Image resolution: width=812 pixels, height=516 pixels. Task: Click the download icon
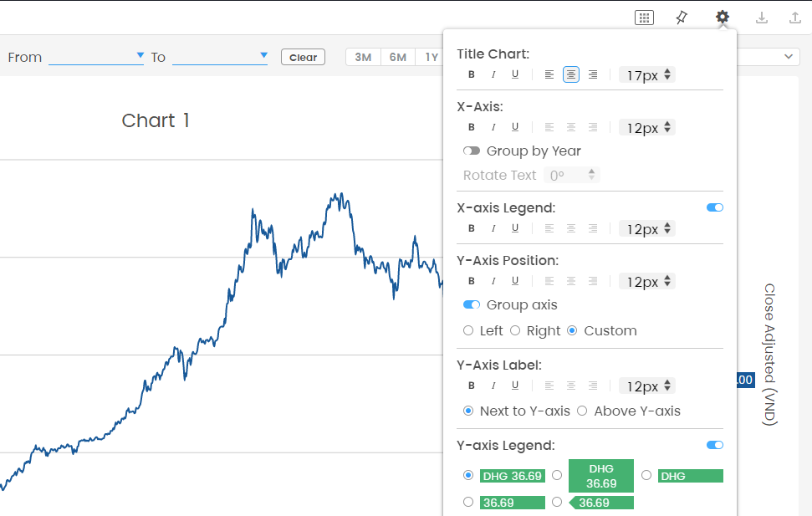(762, 18)
